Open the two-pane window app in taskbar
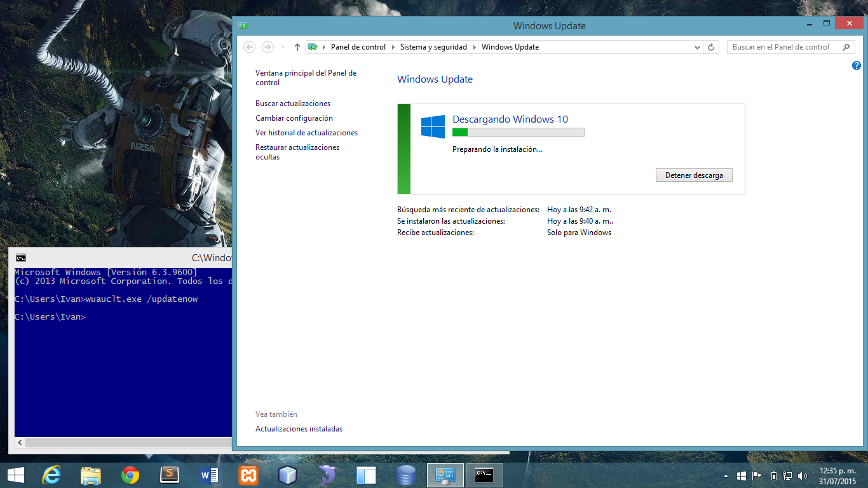The width and height of the screenshot is (868, 488). pos(367,475)
